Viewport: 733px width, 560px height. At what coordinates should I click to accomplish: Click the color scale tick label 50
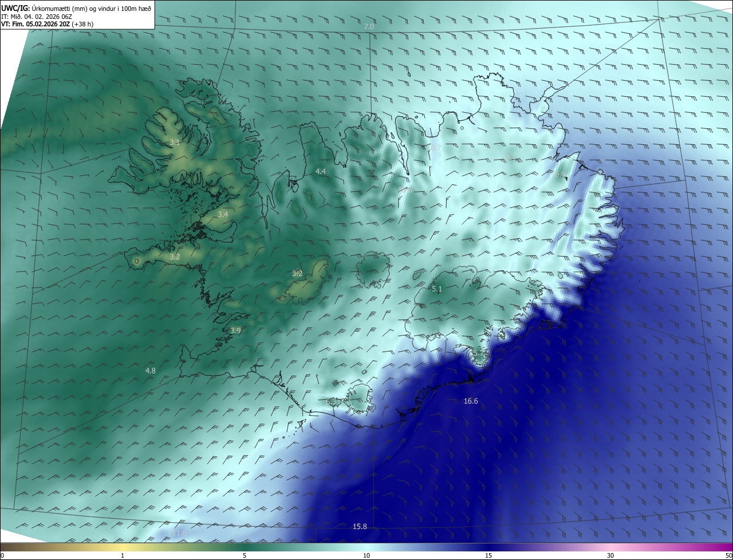tap(729, 556)
